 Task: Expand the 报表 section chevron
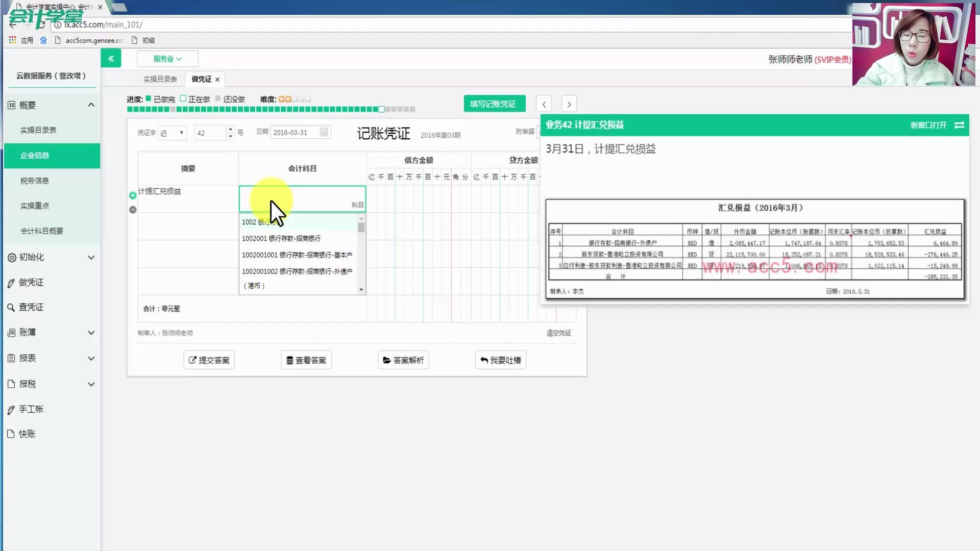coord(91,358)
